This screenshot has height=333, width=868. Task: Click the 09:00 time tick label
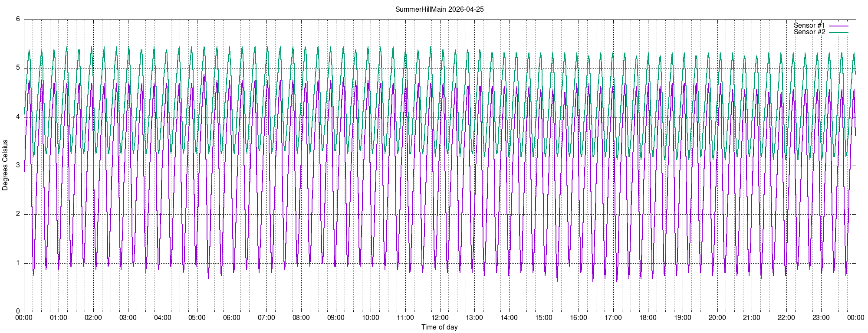point(336,318)
